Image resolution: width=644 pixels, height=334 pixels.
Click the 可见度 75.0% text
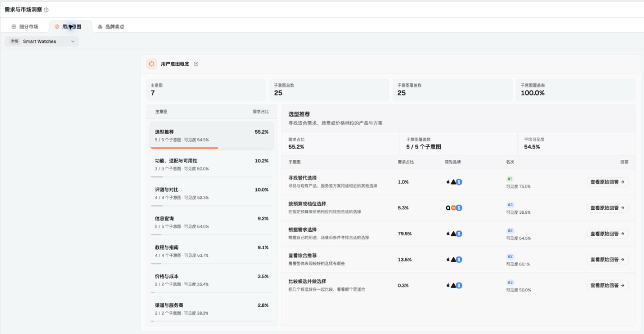click(518, 186)
